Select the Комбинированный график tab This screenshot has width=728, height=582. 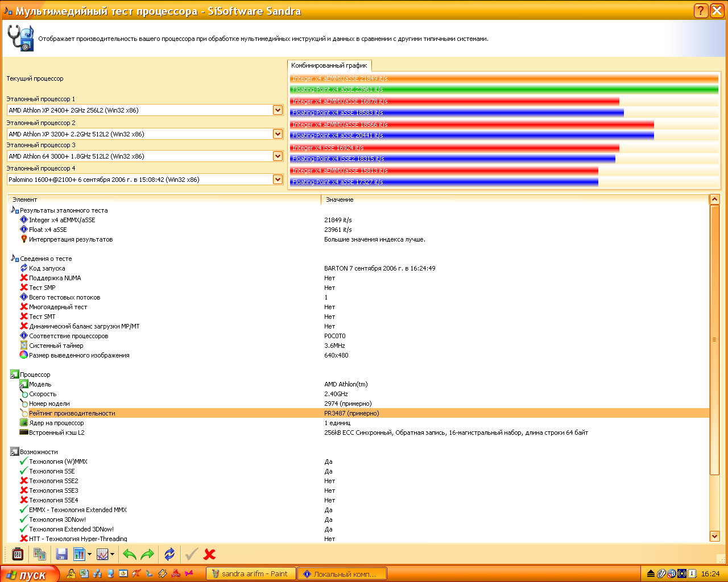pyautogui.click(x=329, y=65)
